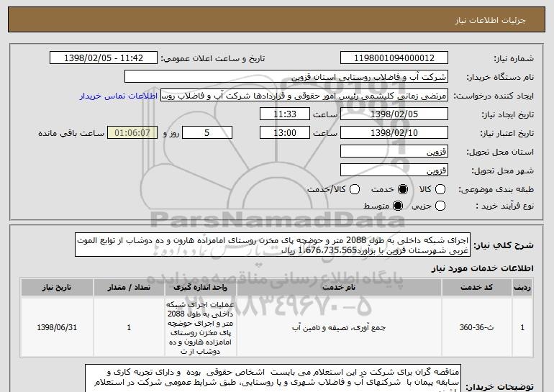554x392 pixels.
Task: Select the کالا/خدمت radio button
Action: click(355, 189)
